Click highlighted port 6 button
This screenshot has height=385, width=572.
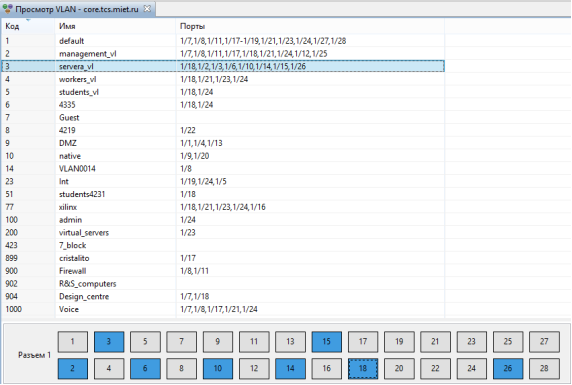pyautogui.click(x=145, y=369)
